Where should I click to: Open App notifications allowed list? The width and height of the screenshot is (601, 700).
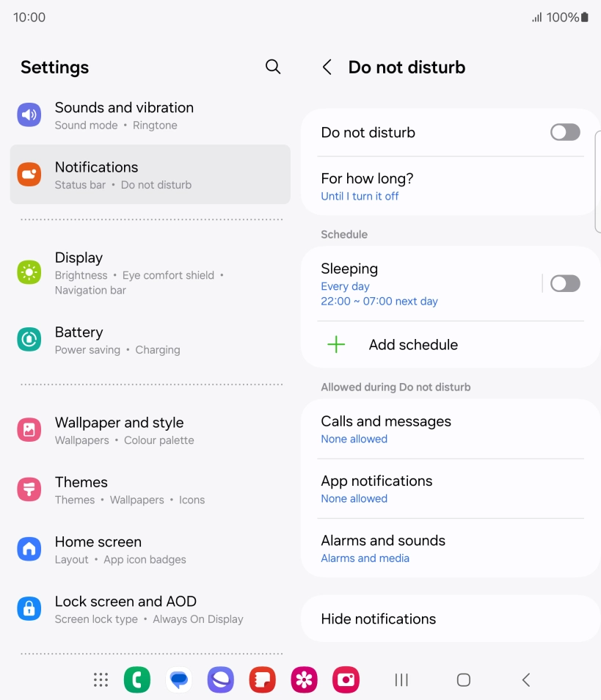[x=450, y=489]
